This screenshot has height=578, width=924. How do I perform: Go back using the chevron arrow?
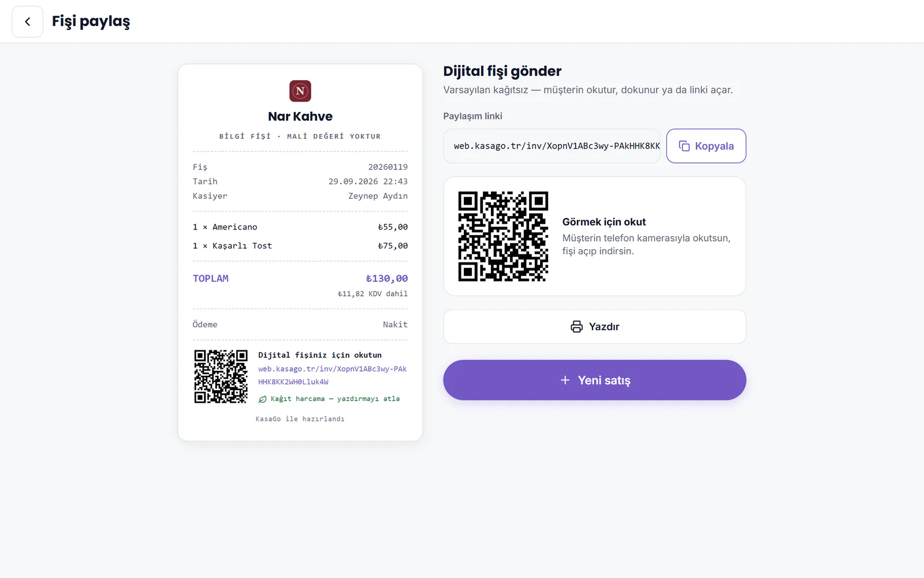[x=27, y=22]
